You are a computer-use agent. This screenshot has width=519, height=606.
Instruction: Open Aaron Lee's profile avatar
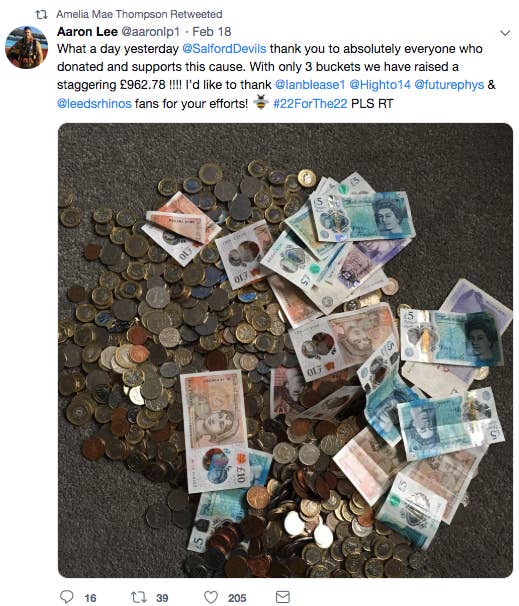(x=26, y=47)
